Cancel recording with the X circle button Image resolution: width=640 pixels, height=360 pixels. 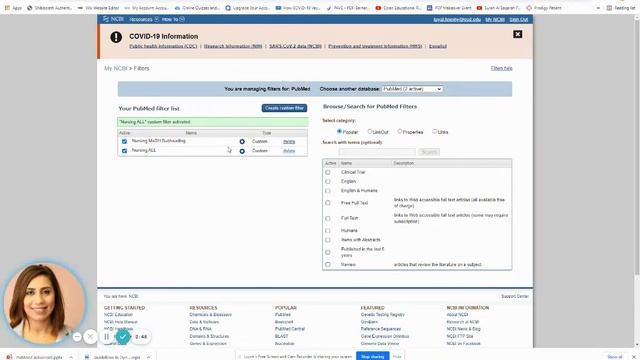[90, 337]
